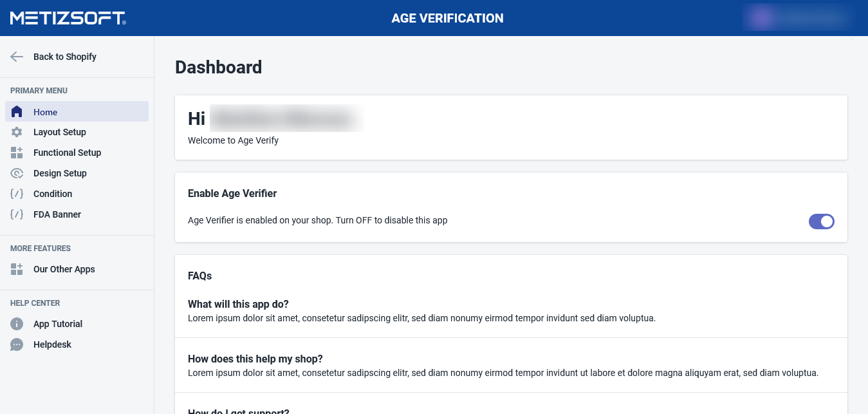Open the Condition menu item
The image size is (868, 414).
point(53,194)
